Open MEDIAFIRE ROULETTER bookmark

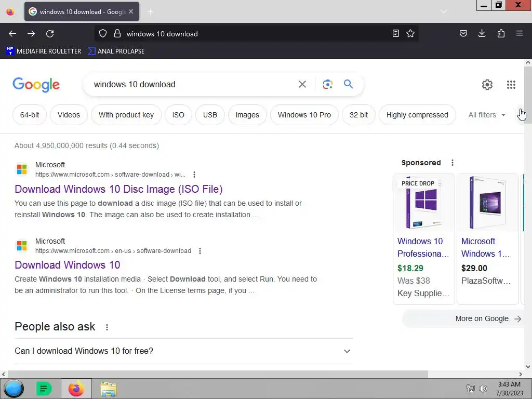(44, 51)
